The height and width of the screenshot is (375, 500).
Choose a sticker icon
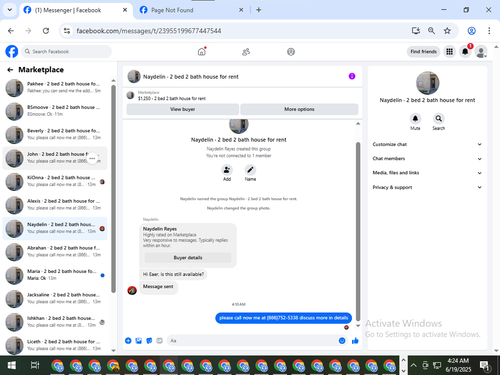[x=149, y=340]
